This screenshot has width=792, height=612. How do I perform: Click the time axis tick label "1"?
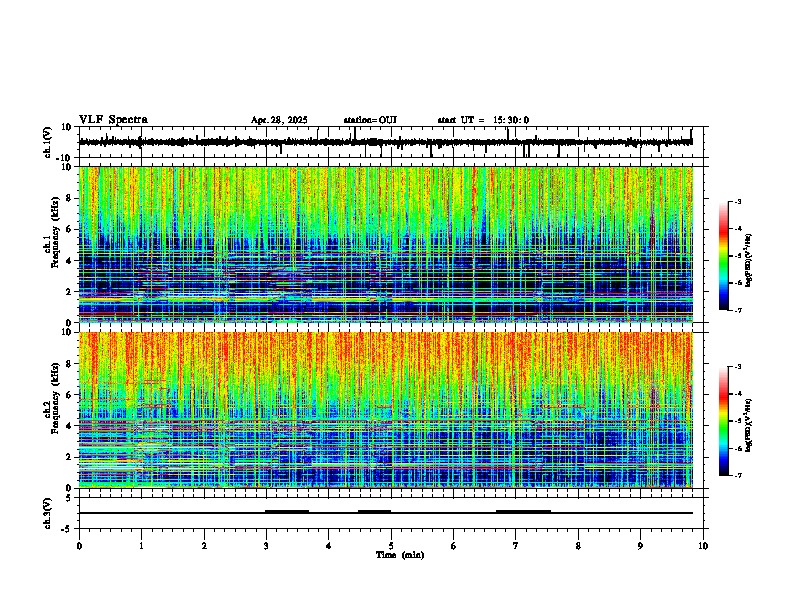click(x=141, y=546)
